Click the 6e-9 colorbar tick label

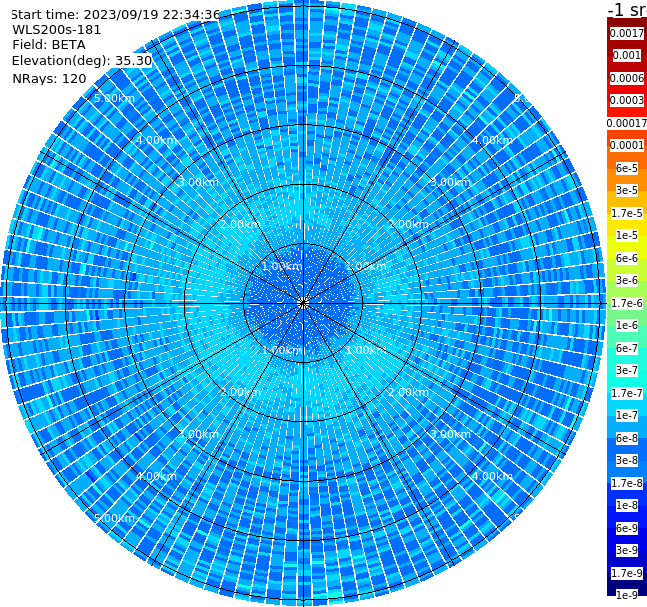pyautogui.click(x=627, y=528)
